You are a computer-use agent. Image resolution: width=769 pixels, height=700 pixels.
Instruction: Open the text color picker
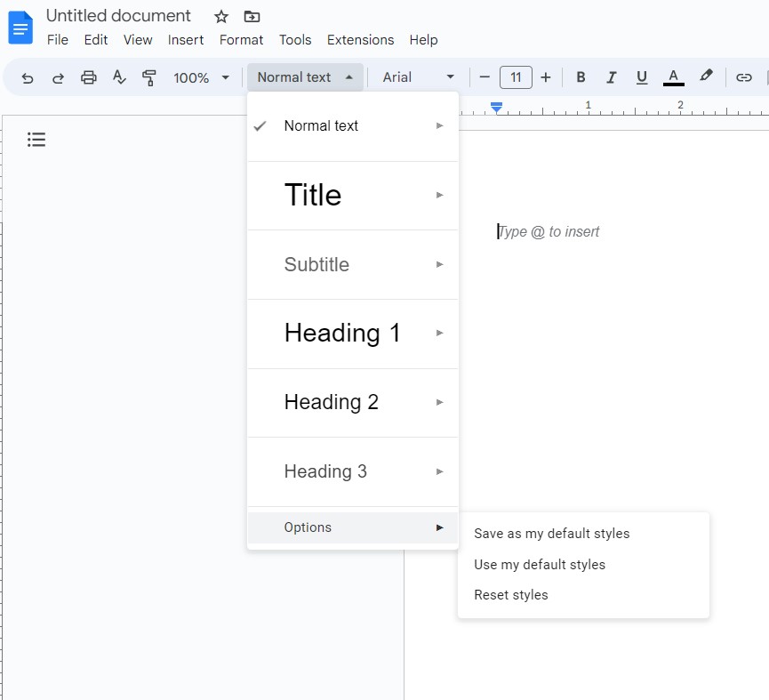coord(673,77)
